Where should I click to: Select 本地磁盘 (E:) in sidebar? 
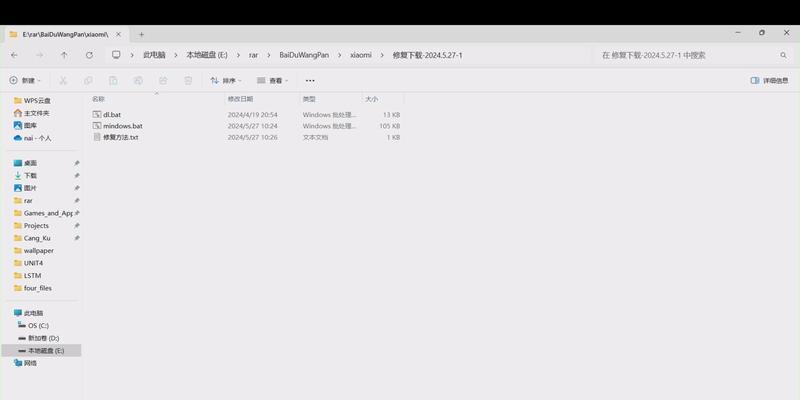pos(41,351)
